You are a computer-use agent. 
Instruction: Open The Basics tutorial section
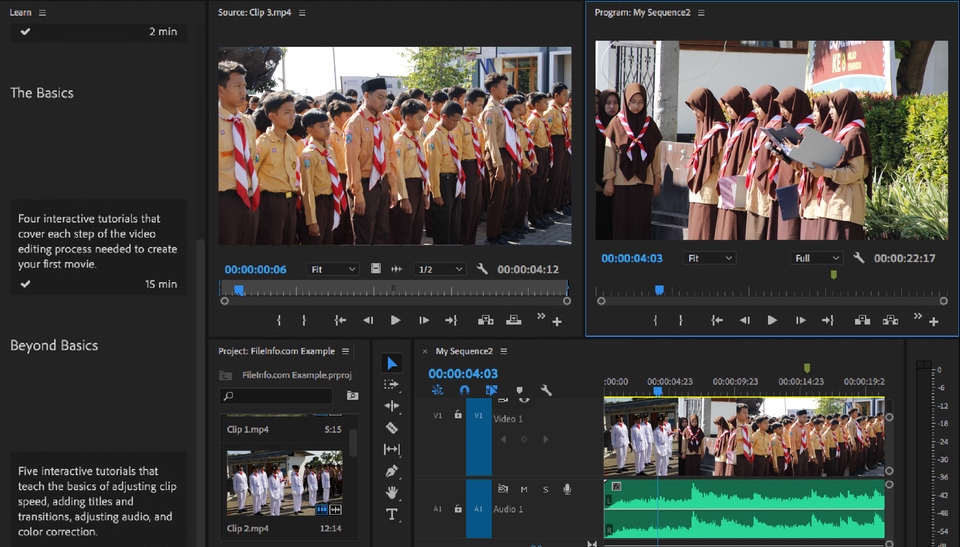coord(42,93)
